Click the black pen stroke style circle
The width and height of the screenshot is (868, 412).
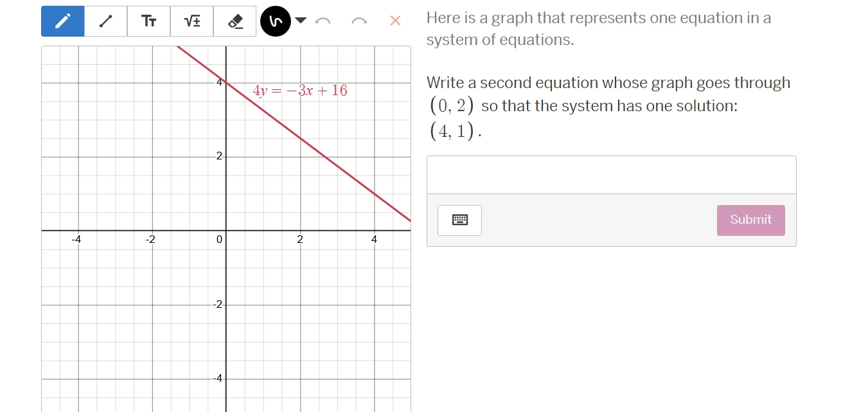[x=276, y=21]
